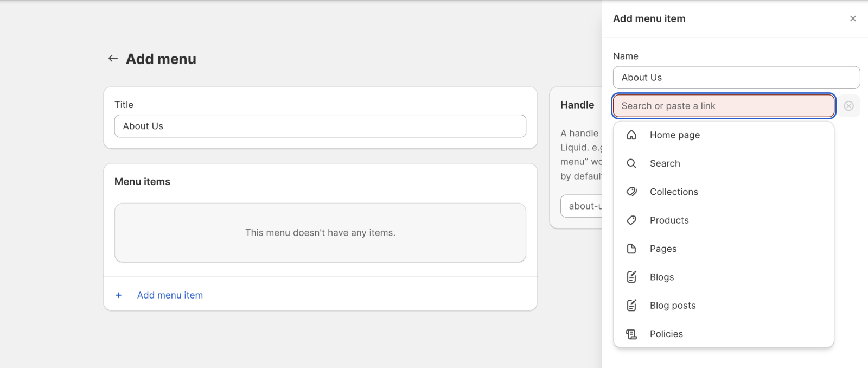Click the Blogs edit-note icon
The width and height of the screenshot is (868, 368).
point(631,277)
